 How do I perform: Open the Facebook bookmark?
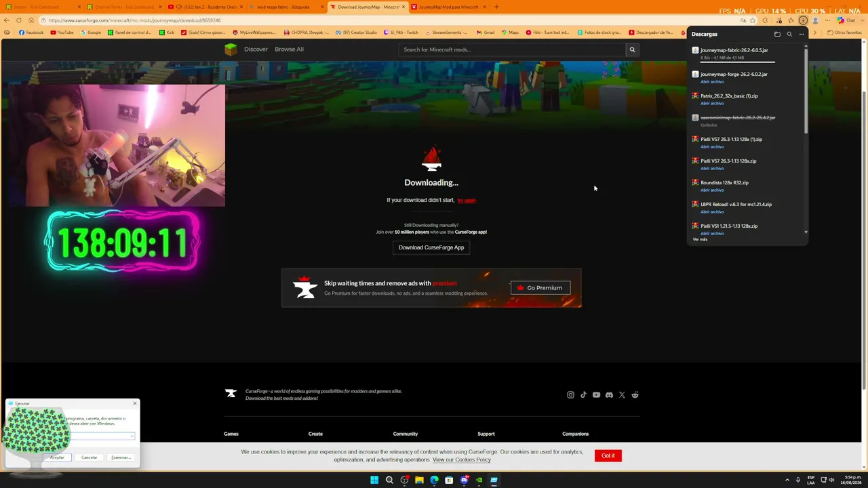click(31, 33)
